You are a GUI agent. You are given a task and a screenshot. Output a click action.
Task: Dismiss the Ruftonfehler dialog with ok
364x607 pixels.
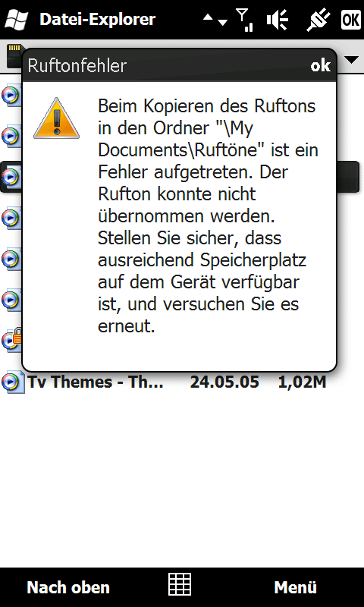tap(320, 65)
